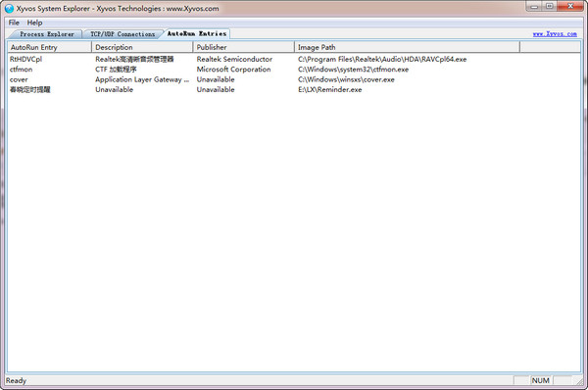Close the Xyvos System Explorer window

(570, 7)
